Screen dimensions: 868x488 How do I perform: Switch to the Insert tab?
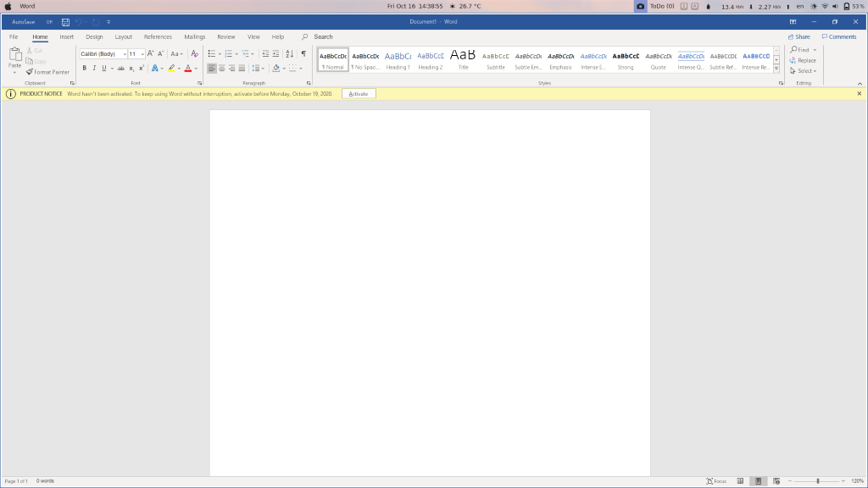[x=66, y=37]
